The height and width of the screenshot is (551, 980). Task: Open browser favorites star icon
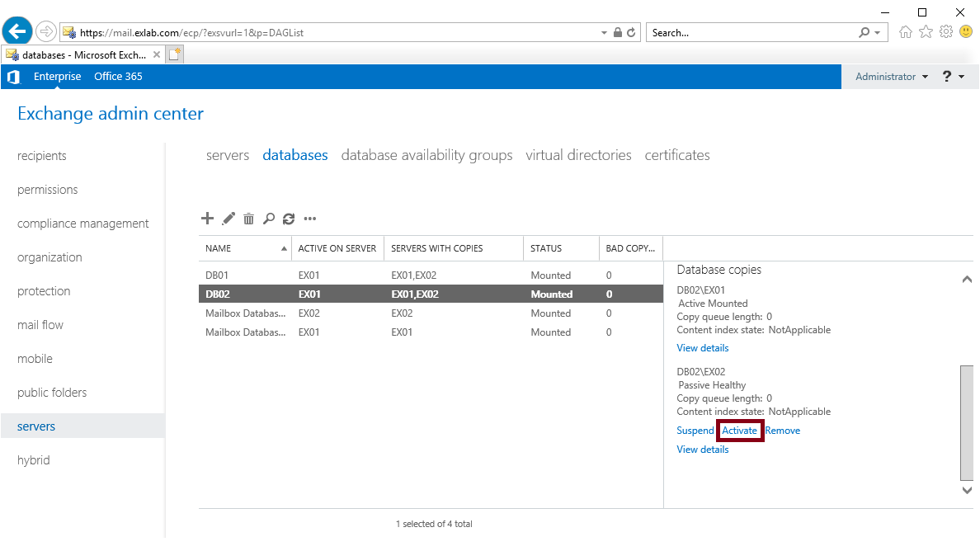(926, 32)
